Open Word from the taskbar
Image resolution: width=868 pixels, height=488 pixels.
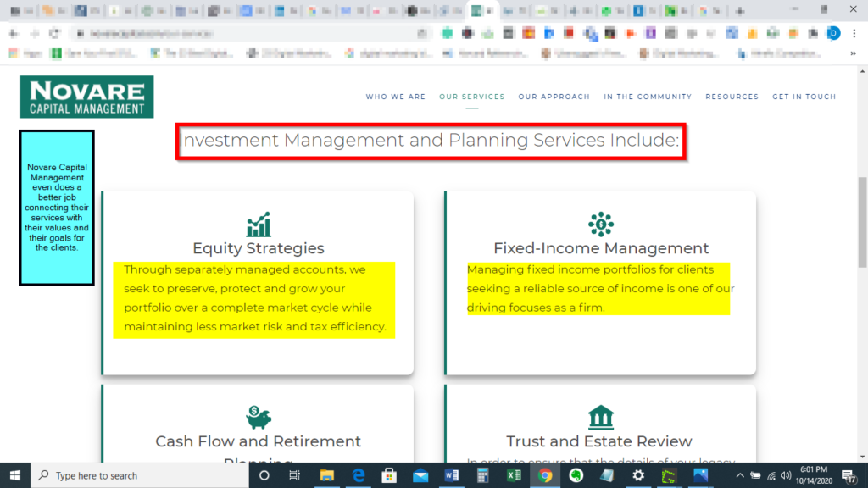pos(451,475)
